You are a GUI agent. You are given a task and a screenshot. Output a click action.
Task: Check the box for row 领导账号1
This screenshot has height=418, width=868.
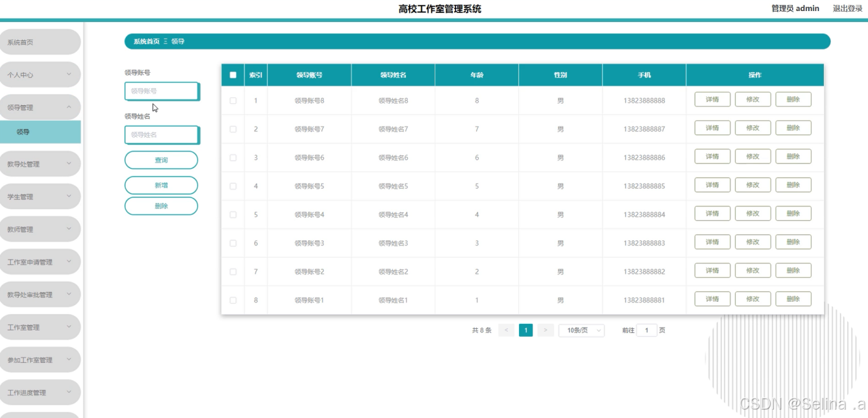click(233, 301)
